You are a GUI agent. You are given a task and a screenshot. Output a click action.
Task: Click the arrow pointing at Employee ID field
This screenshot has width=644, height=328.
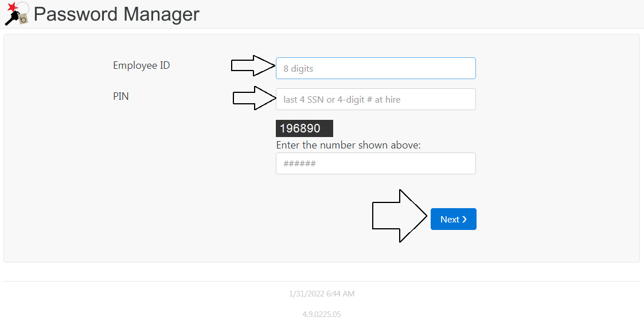coord(253,66)
